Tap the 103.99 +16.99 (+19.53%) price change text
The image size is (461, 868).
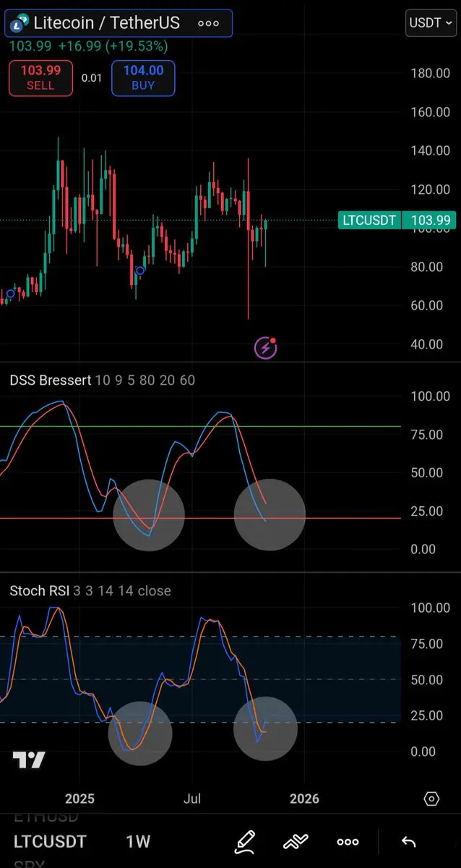[88, 47]
